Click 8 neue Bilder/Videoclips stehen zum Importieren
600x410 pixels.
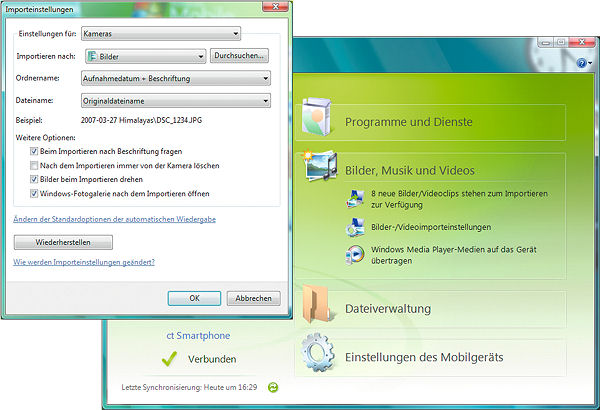[x=459, y=199]
